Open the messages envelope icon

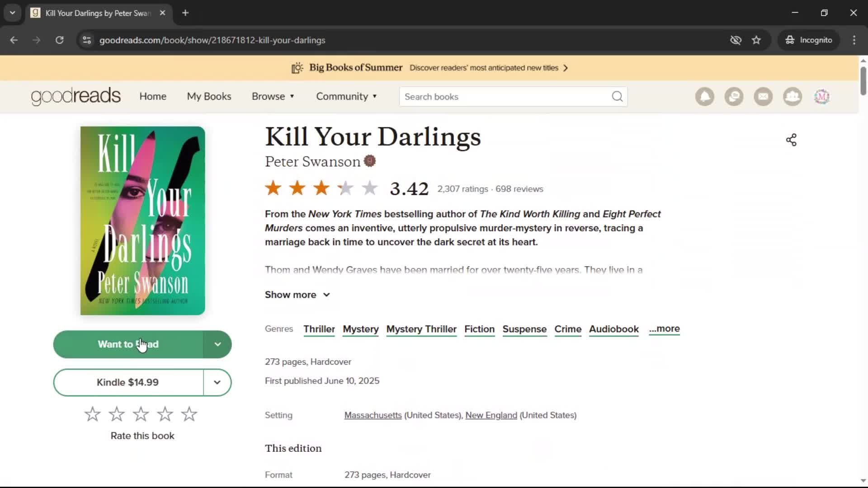(763, 97)
